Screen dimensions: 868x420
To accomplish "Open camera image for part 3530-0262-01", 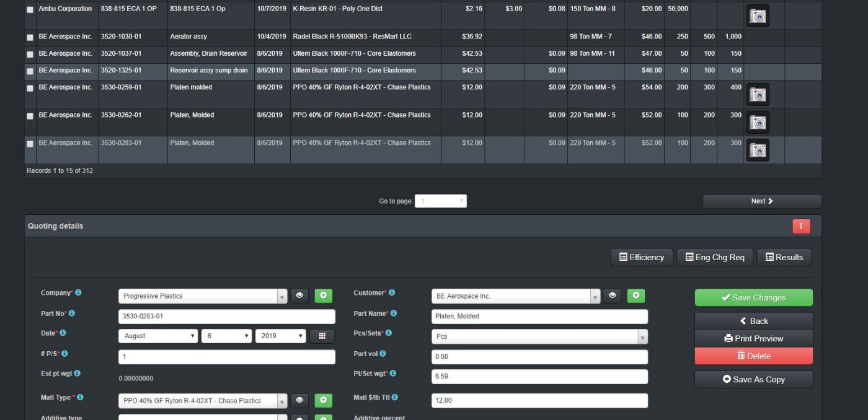I will (x=758, y=123).
